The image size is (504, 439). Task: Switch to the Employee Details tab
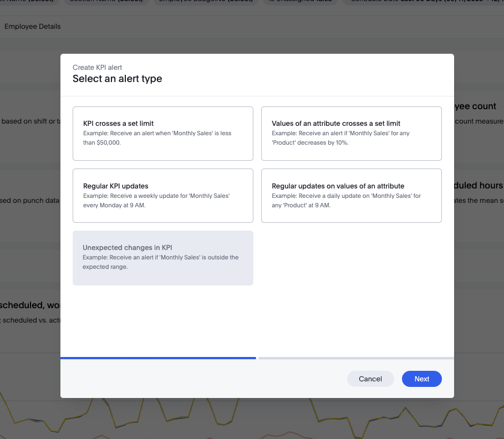pos(32,27)
